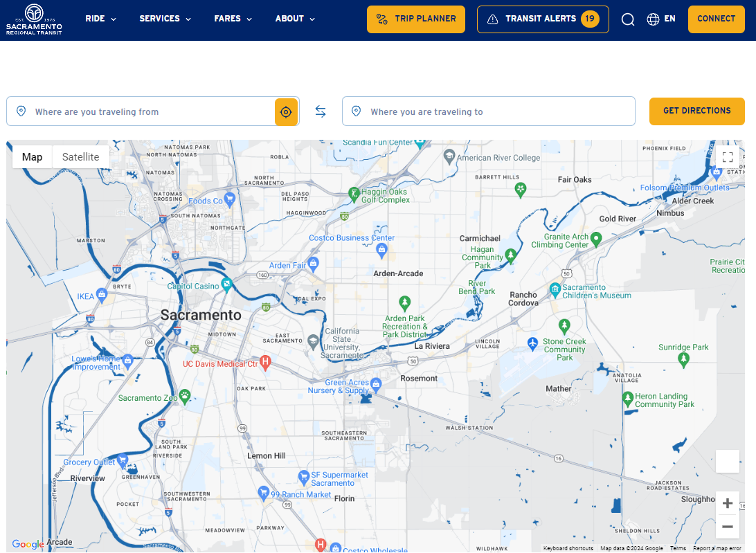
Task: Click Arden Park Recreation marker
Action: click(404, 303)
